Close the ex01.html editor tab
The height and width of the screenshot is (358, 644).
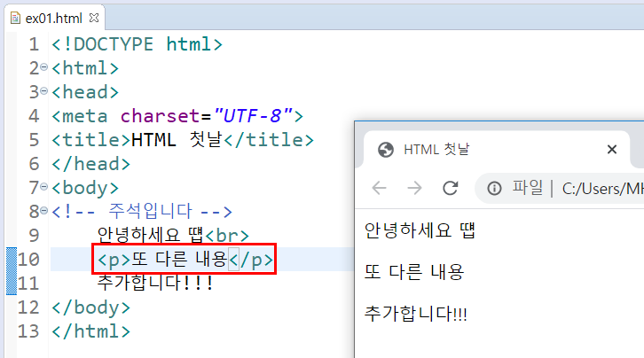(94, 18)
